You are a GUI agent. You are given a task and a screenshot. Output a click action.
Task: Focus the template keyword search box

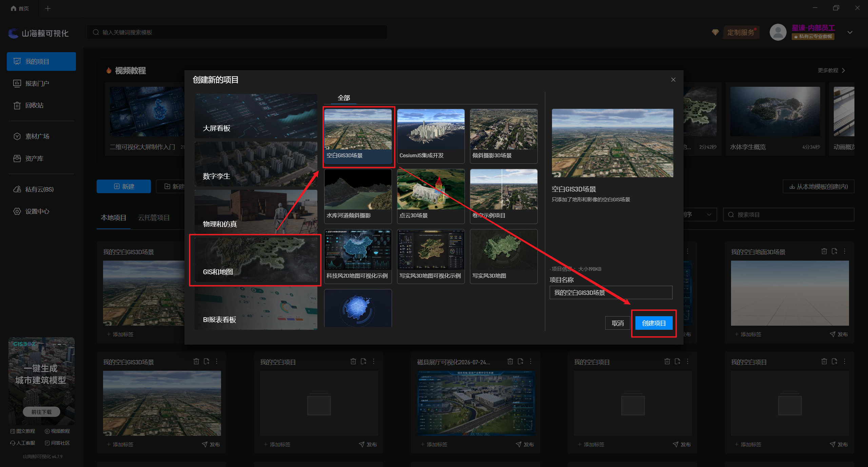[x=237, y=32]
